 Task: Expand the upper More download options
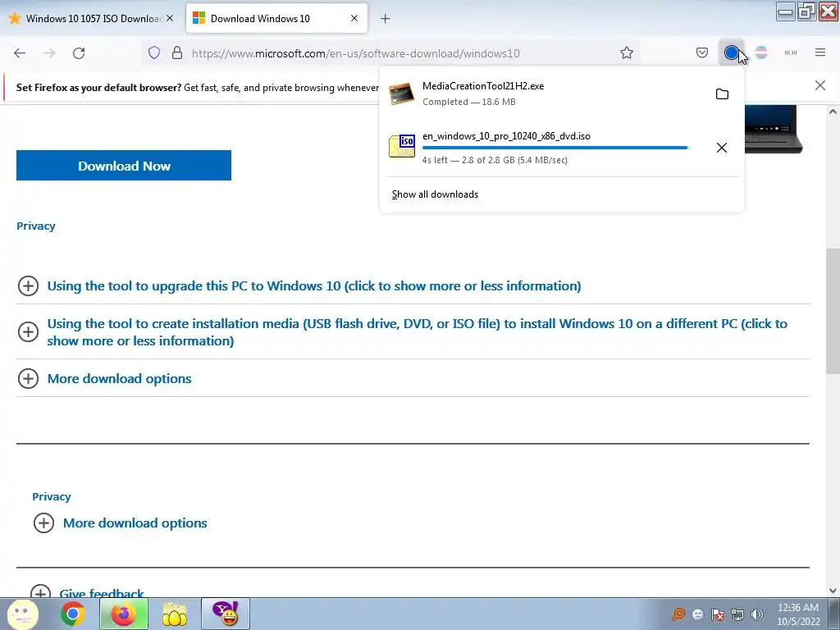click(120, 379)
